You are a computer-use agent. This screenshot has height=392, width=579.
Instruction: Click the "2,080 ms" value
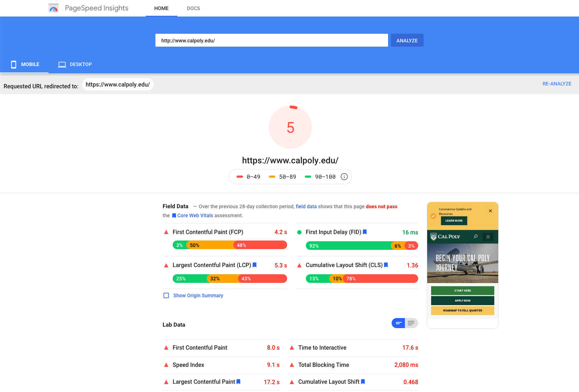tap(406, 365)
